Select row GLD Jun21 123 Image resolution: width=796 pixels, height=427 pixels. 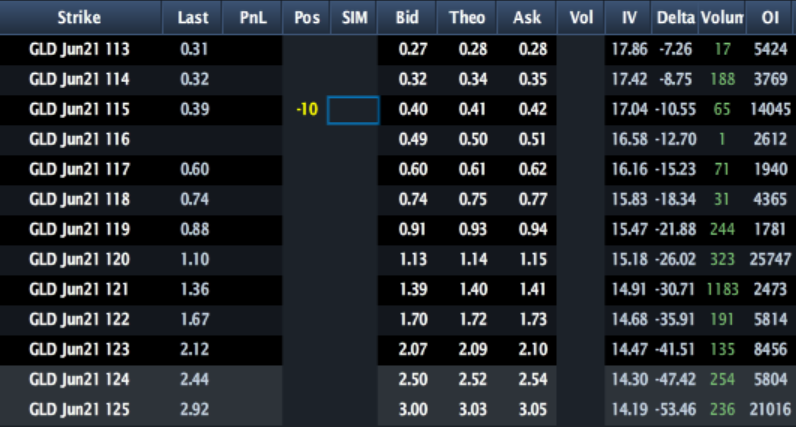tap(398, 349)
